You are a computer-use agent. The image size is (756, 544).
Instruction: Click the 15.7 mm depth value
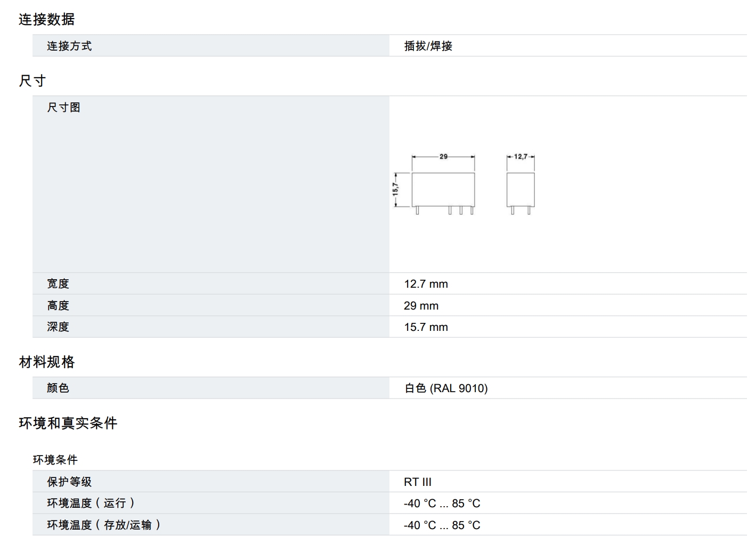[426, 327]
